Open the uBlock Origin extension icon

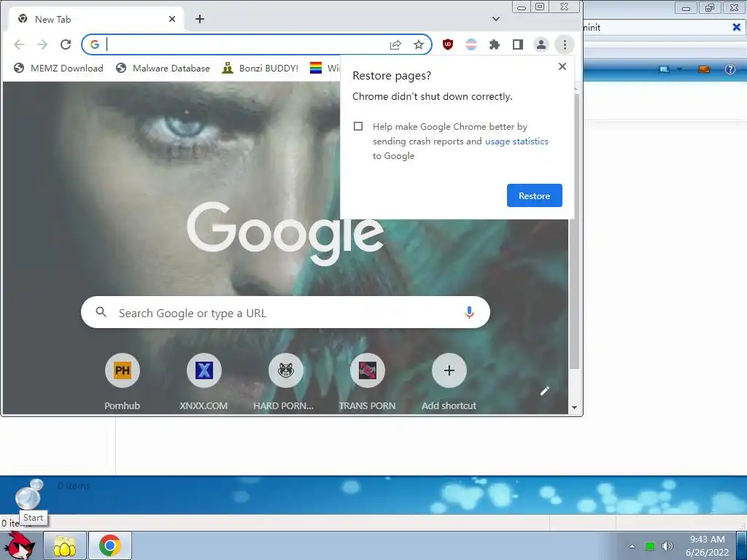point(448,44)
